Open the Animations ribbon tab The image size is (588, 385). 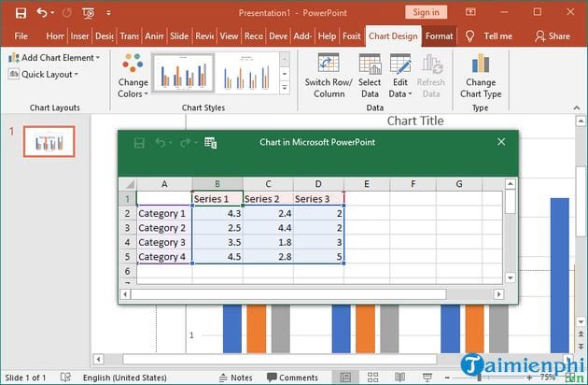(154, 36)
